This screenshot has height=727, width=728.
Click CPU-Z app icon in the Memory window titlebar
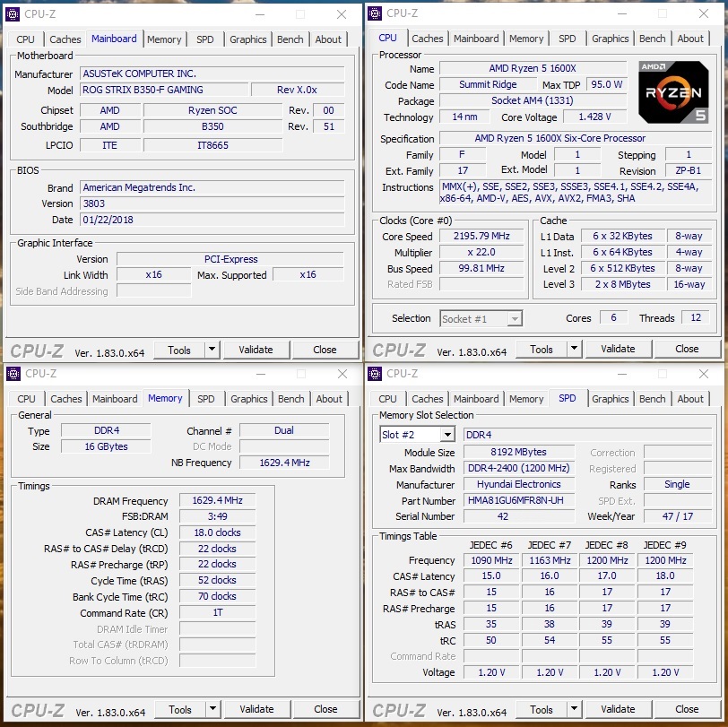pos(13,373)
